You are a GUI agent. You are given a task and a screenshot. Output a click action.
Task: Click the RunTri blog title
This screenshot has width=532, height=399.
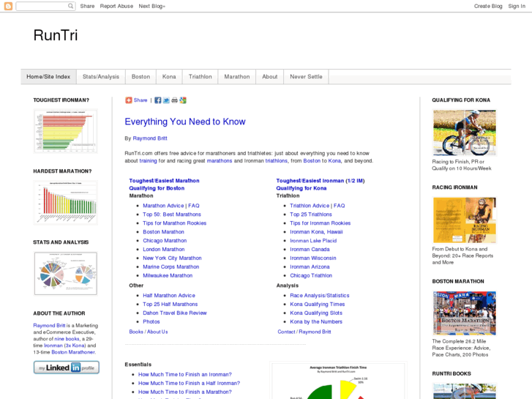(x=56, y=35)
